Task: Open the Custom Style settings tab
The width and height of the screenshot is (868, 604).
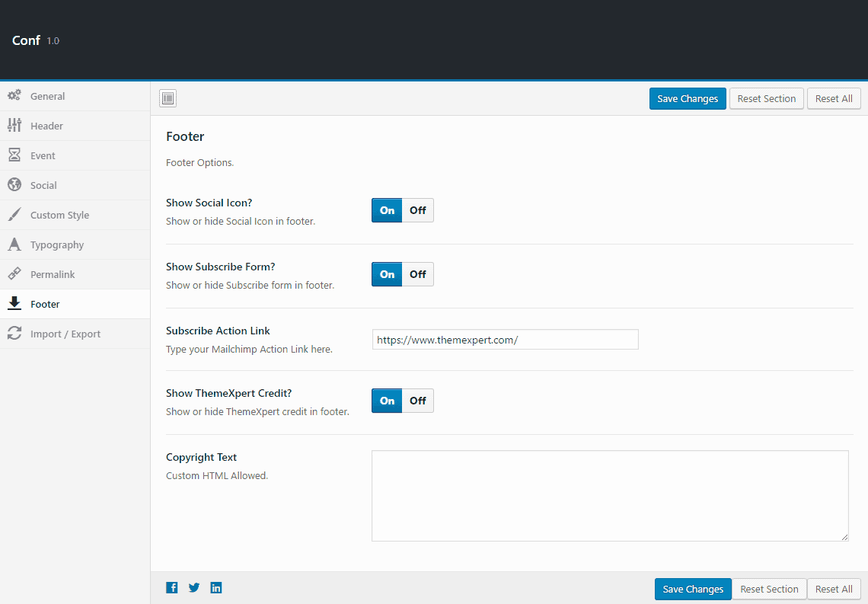Action: tap(59, 215)
